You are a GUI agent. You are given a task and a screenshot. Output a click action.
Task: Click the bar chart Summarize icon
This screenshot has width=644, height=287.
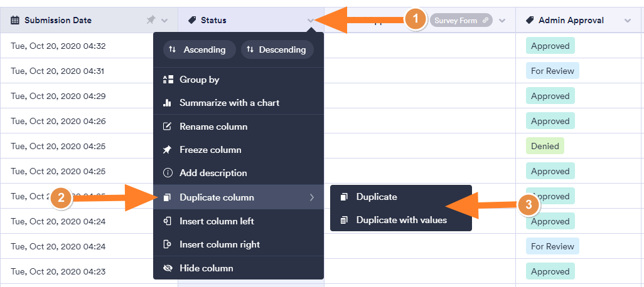click(x=168, y=103)
